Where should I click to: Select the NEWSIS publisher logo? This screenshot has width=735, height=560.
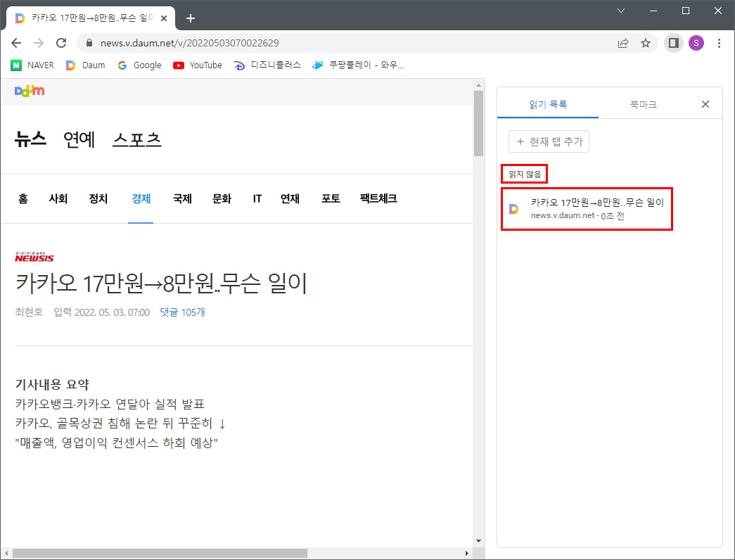[35, 256]
